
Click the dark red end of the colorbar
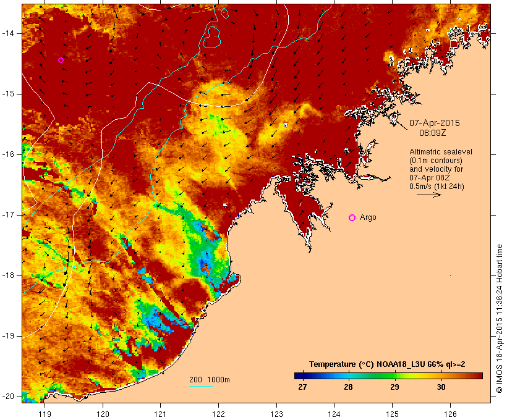478,376
